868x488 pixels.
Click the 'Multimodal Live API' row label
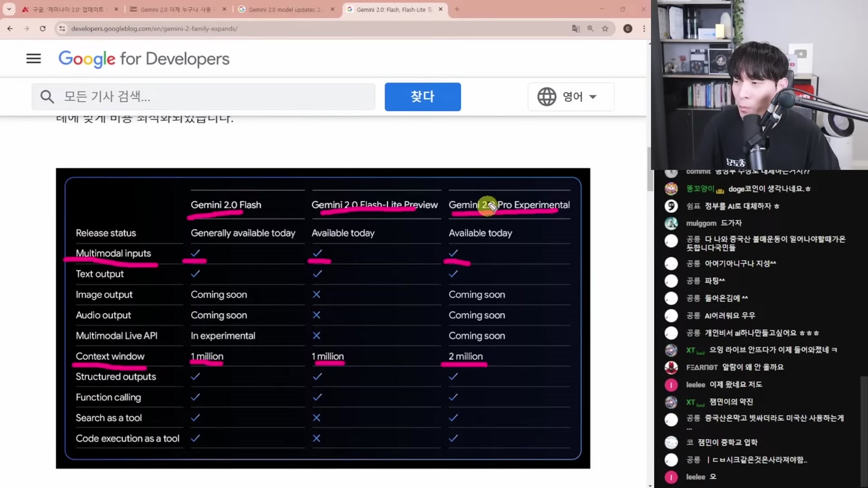pyautogui.click(x=116, y=336)
